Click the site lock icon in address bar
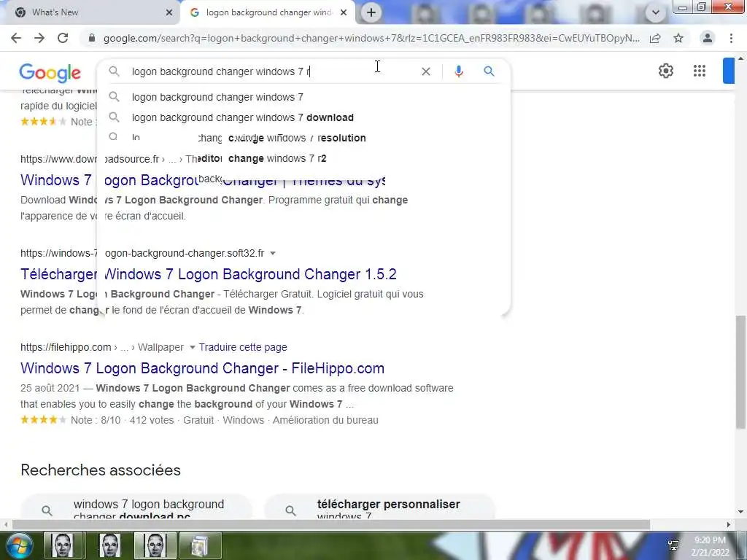Viewport: 747px width, 560px height. click(92, 38)
